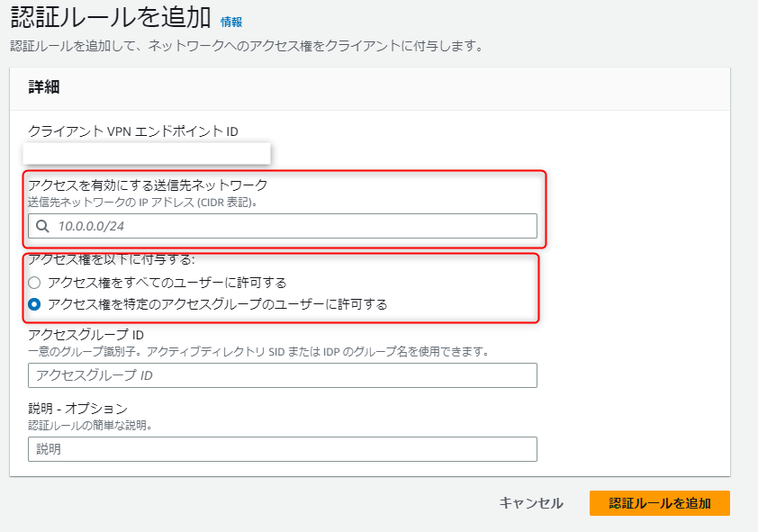This screenshot has width=758, height=532.
Task: Click the アクセス権をすべてのユーザーに許可する label text
Action: [x=167, y=282]
